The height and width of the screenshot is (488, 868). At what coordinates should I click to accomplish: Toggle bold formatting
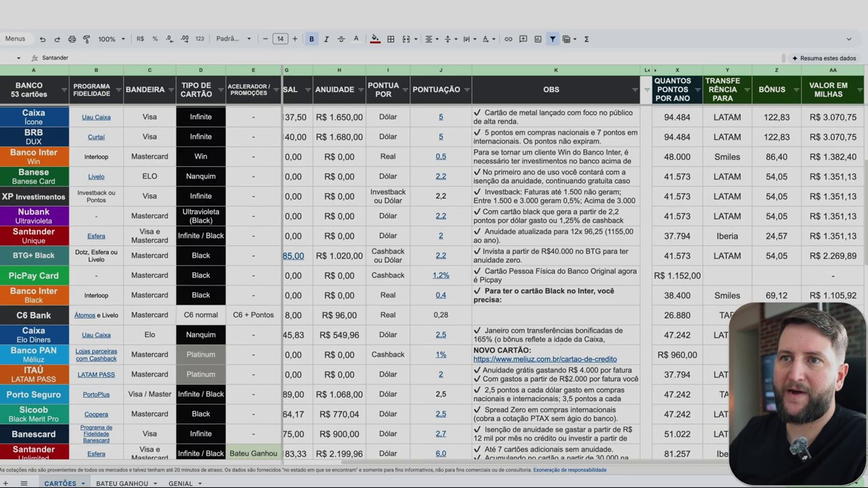pyautogui.click(x=311, y=39)
